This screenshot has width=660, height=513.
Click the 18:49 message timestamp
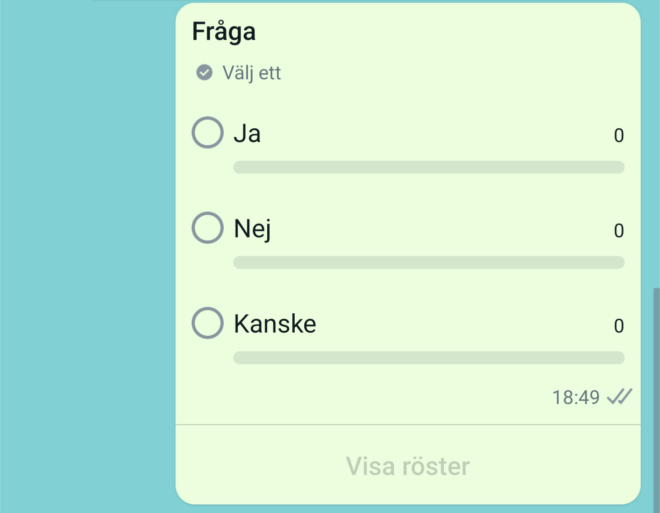pyautogui.click(x=576, y=397)
